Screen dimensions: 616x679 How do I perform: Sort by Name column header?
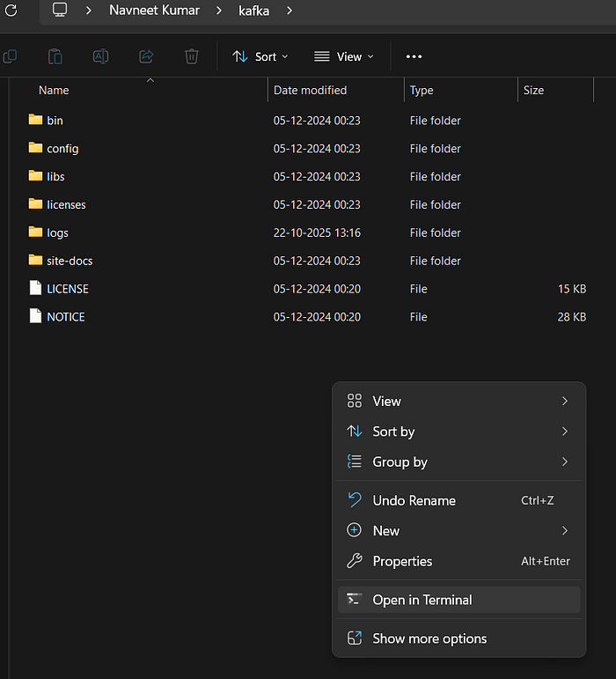[54, 90]
